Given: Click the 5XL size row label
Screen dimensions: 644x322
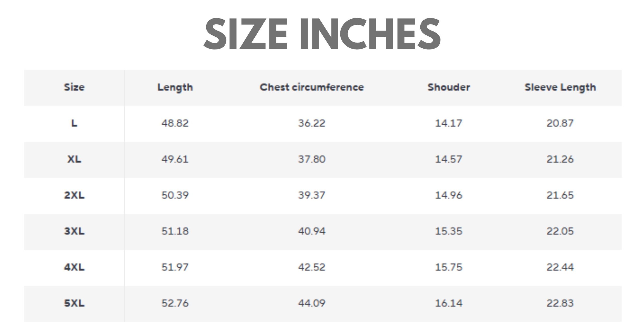Looking at the screenshot, I should tap(74, 303).
